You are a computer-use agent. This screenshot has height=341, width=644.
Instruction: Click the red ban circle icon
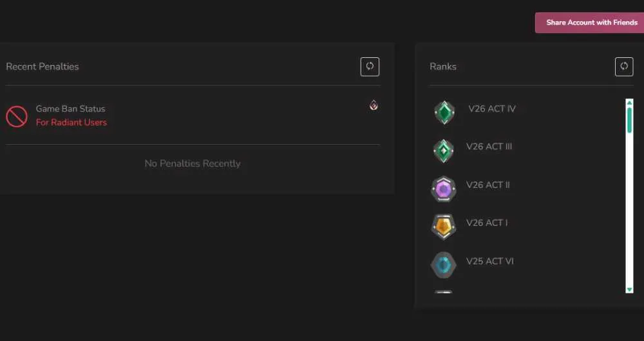point(17,116)
